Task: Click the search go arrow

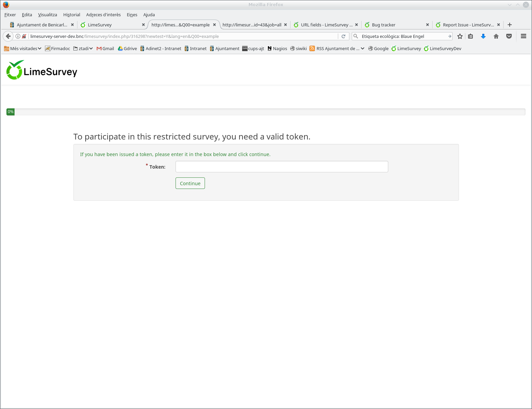Action: (449, 36)
